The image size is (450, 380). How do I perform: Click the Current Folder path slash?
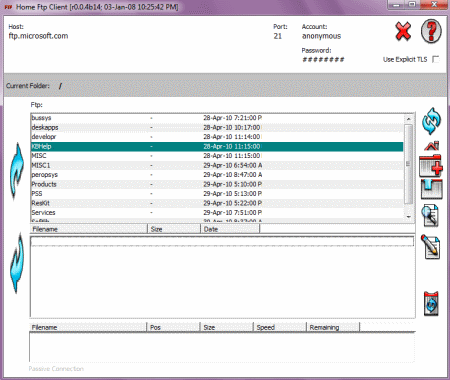(60, 86)
